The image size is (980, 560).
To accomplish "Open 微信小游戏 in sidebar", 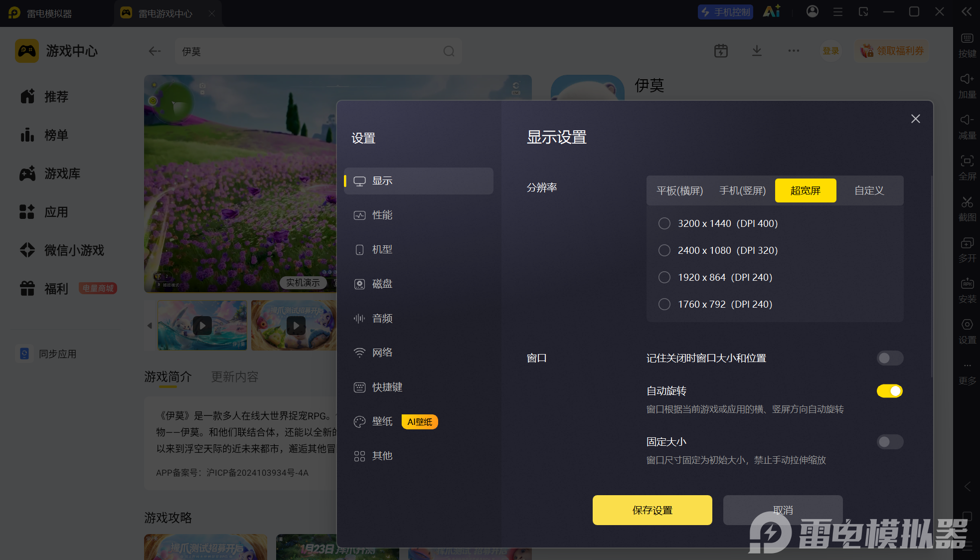I will [62, 250].
